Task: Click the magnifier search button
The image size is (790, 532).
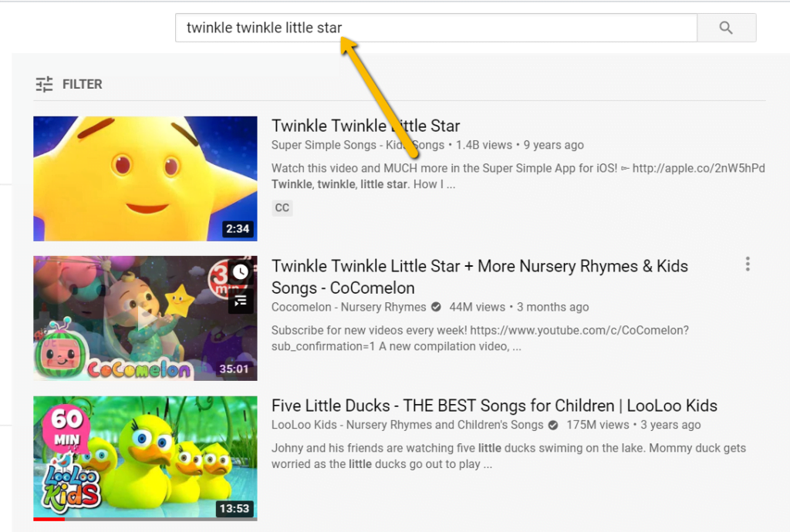Action: click(x=726, y=28)
